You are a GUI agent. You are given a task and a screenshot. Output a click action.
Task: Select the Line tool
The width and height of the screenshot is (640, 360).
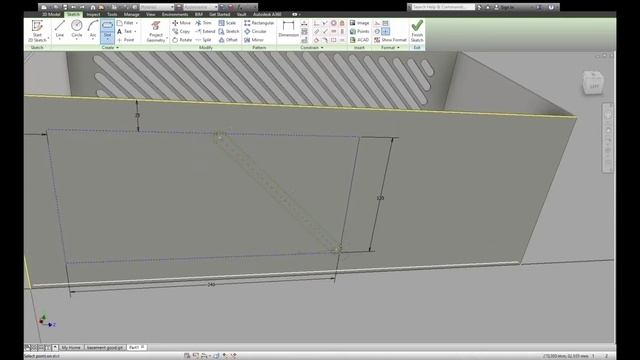click(60, 29)
